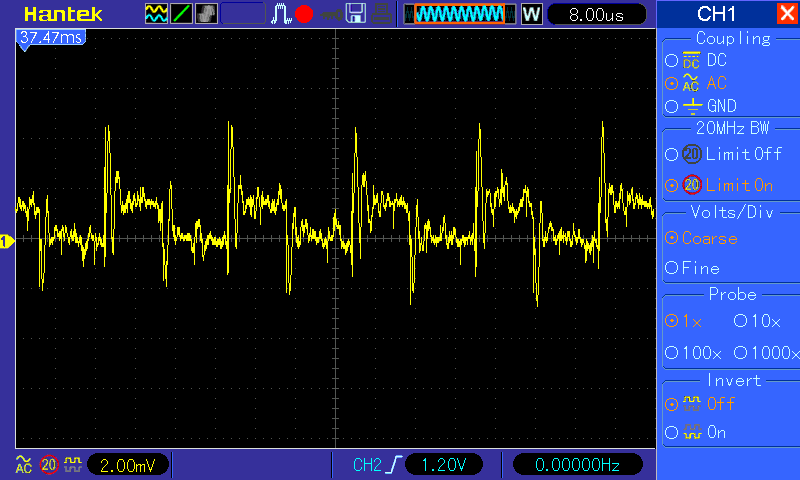Click the waveform memory overview bar
800x480 pixels.
(x=459, y=14)
